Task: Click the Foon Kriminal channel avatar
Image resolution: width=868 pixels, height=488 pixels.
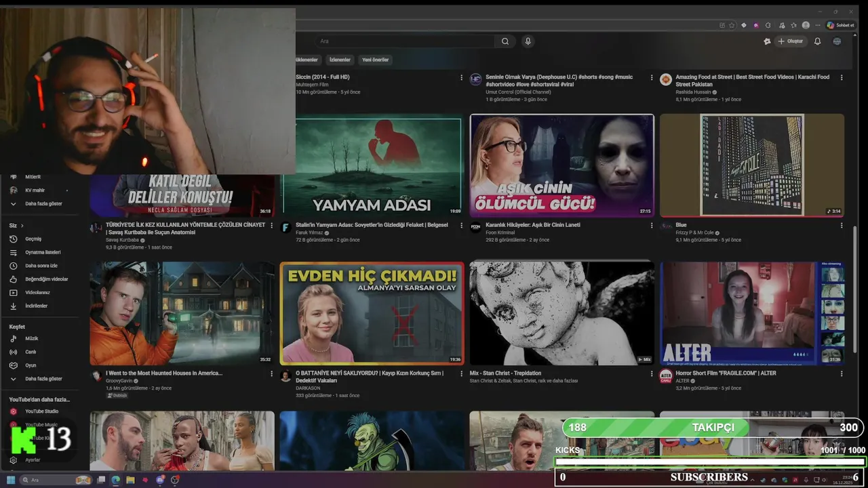Action: pos(475,228)
